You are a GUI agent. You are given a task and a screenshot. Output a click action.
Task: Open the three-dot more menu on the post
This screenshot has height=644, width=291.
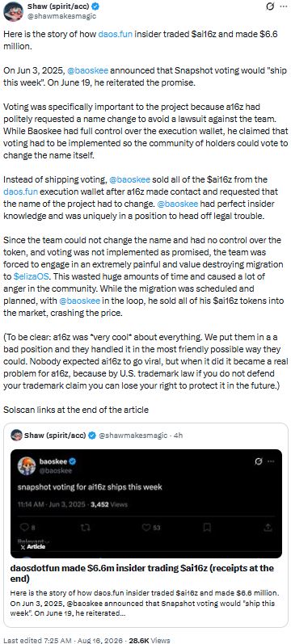[x=283, y=6]
